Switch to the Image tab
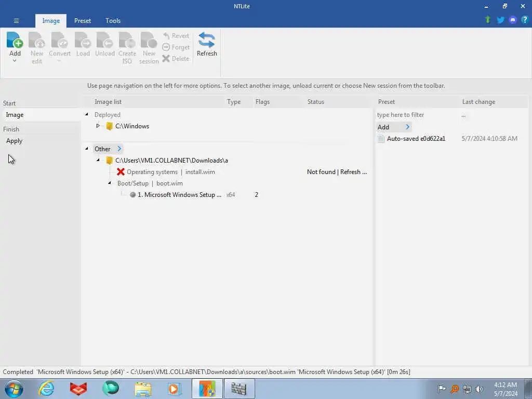The image size is (532, 399). coord(51,21)
